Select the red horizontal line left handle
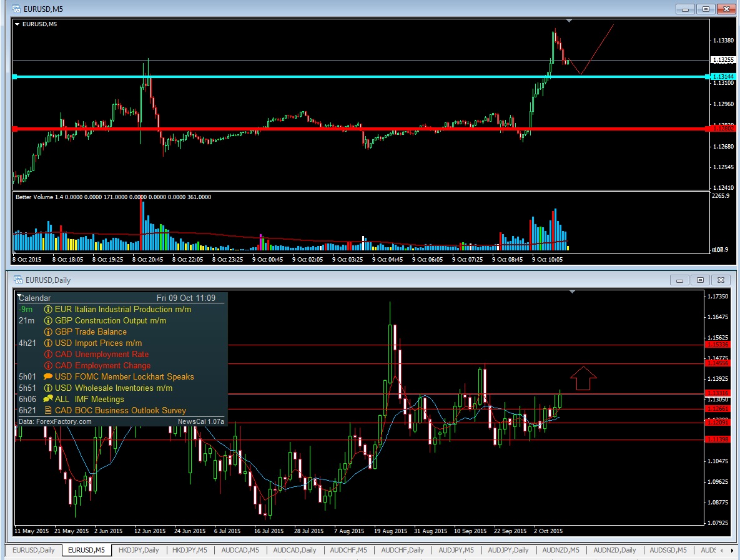740x560 pixels. click(x=14, y=129)
